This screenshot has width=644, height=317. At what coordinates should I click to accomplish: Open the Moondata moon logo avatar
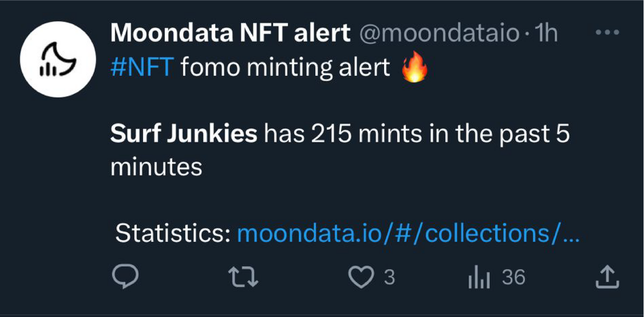click(57, 59)
